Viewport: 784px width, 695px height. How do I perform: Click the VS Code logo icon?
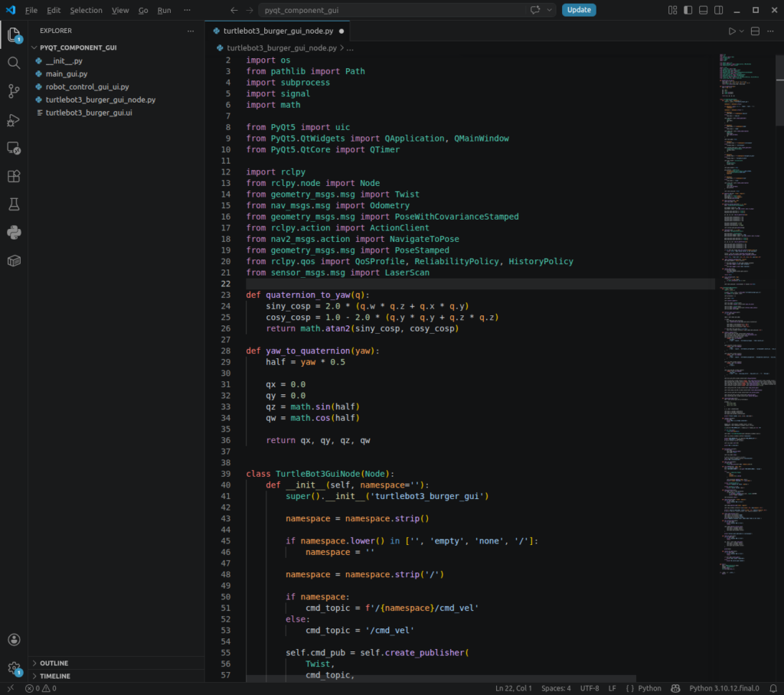(11, 10)
